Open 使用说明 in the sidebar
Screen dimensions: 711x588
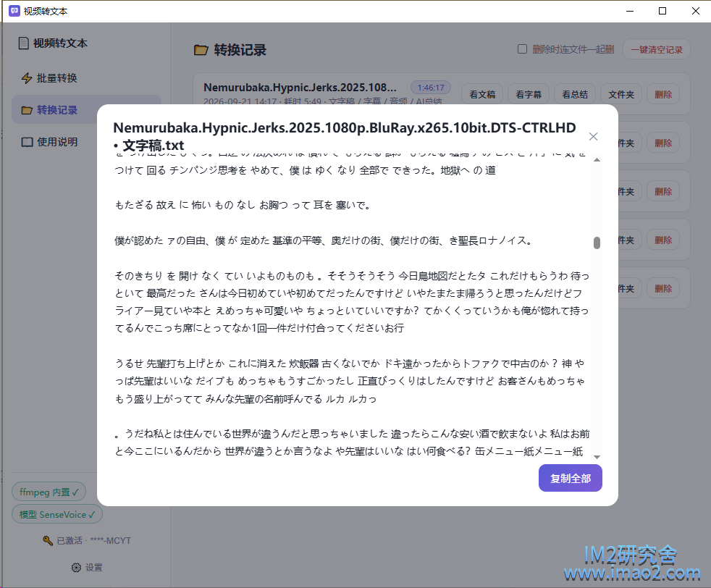point(86,142)
